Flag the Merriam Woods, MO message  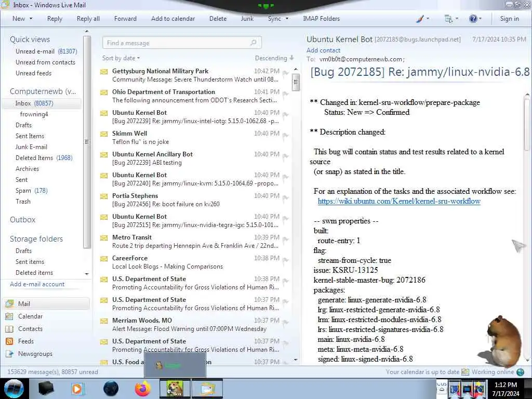pyautogui.click(x=286, y=322)
